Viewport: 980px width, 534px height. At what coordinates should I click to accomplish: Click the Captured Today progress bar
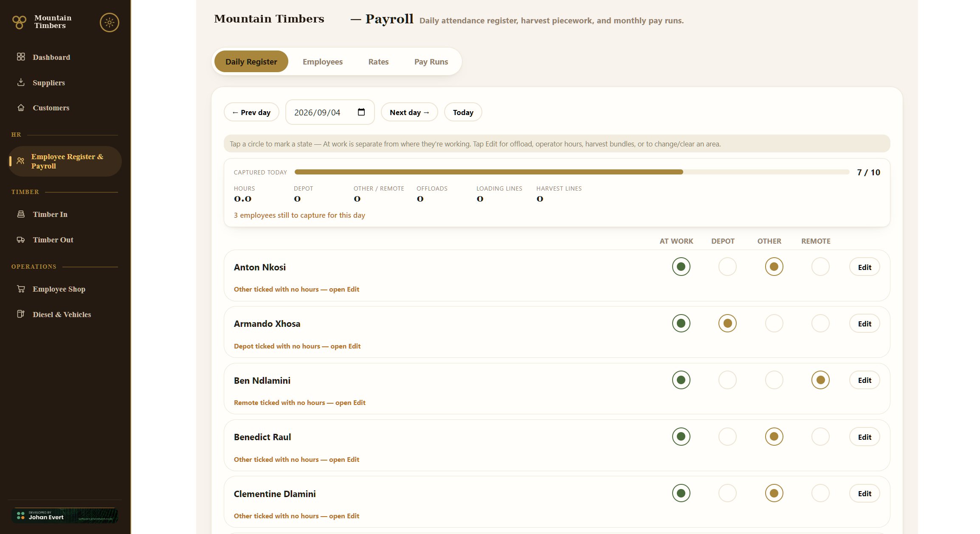[x=572, y=172]
